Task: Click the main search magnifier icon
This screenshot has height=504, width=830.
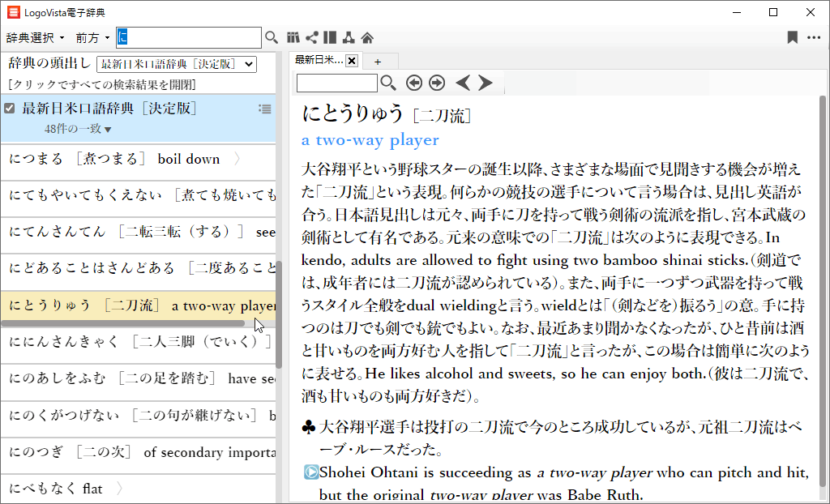Action: coord(272,37)
